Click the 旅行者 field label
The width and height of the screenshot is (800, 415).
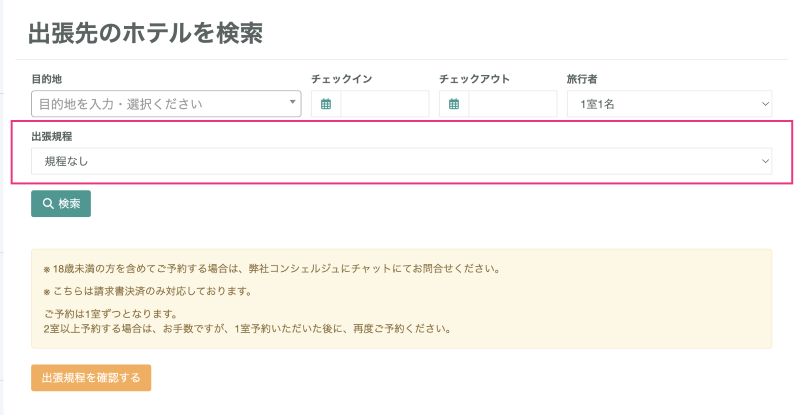(582, 79)
